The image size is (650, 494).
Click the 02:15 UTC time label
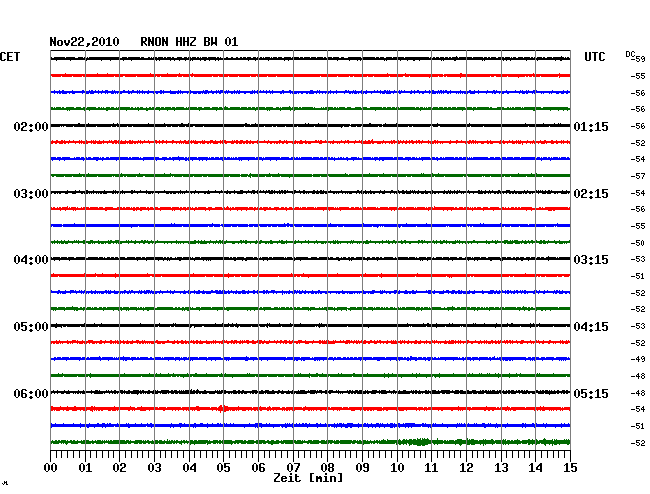tap(591, 194)
